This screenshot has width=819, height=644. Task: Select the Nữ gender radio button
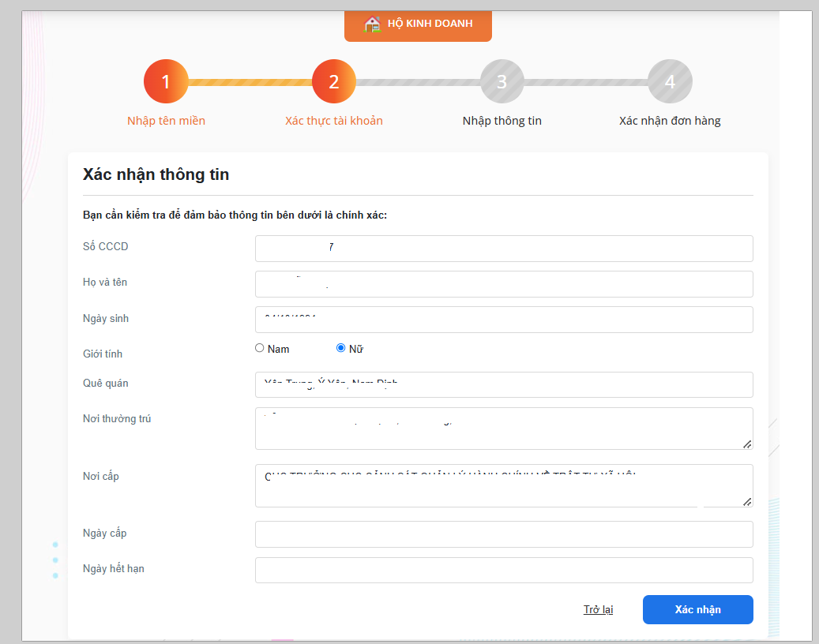341,348
